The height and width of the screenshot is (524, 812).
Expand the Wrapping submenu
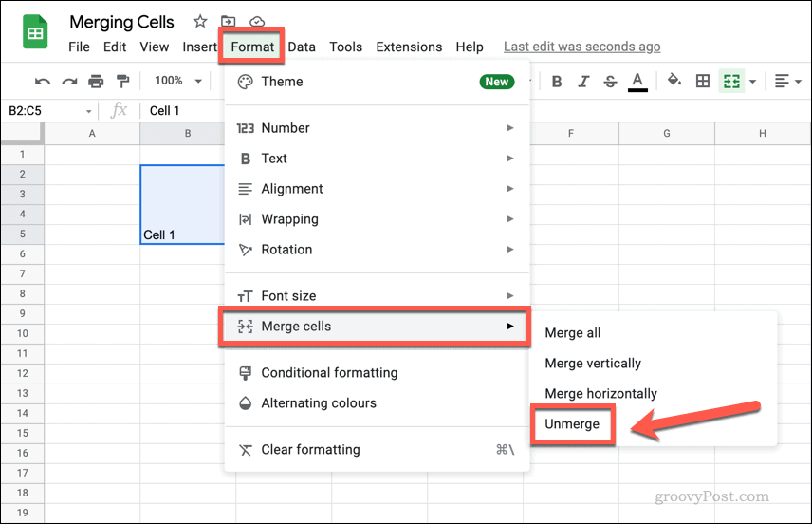(377, 219)
